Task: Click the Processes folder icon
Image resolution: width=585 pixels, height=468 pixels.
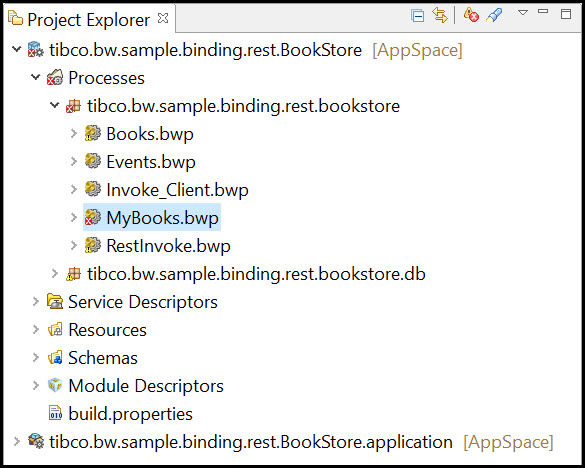Action: pyautogui.click(x=55, y=78)
